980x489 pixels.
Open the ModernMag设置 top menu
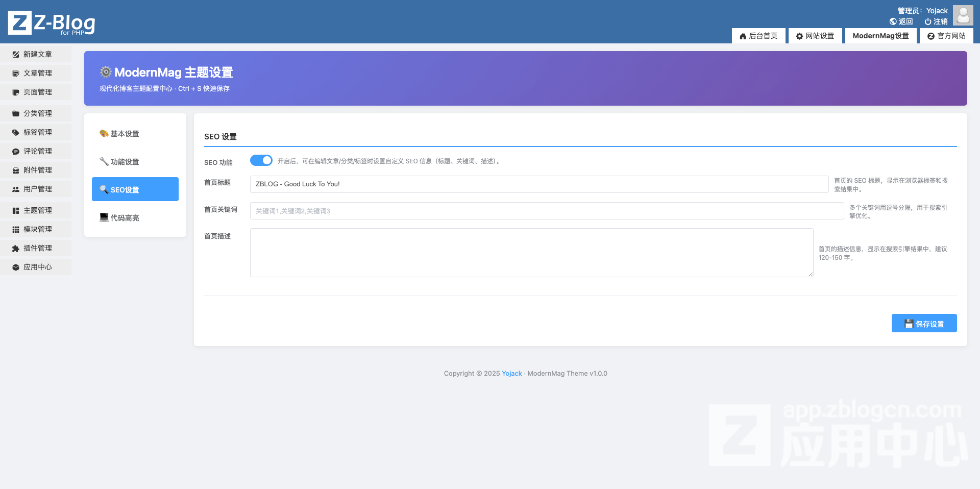coord(880,36)
